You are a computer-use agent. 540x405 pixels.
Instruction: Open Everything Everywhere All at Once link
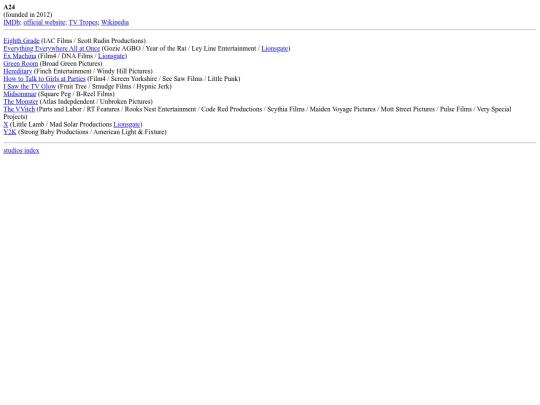click(x=52, y=49)
